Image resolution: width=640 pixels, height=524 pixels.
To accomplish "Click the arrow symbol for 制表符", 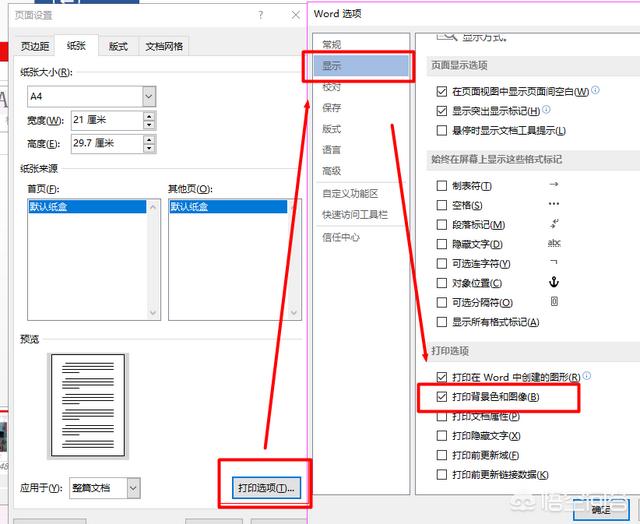I will coord(554,184).
